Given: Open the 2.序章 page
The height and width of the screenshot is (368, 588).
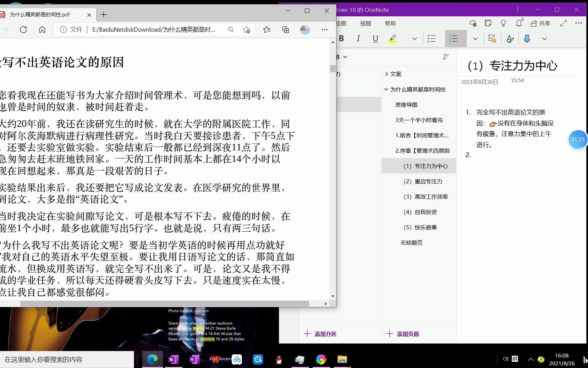Looking at the screenshot, I should tap(419, 151).
